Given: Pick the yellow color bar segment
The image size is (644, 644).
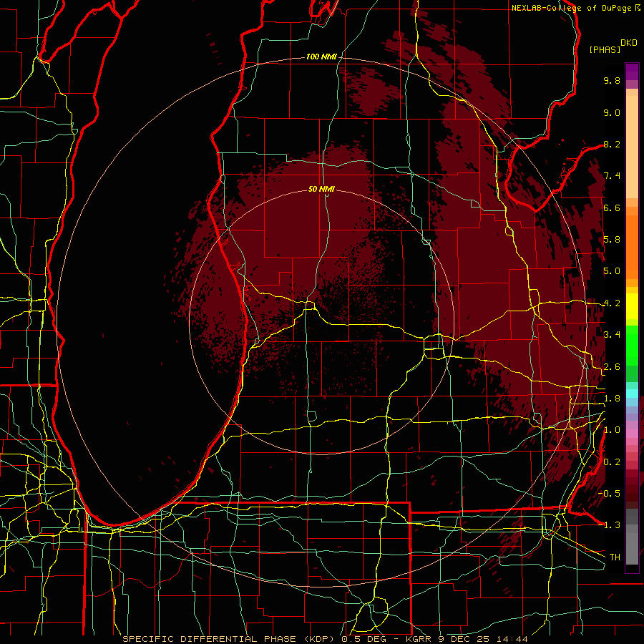Looking at the screenshot, I should (632, 306).
